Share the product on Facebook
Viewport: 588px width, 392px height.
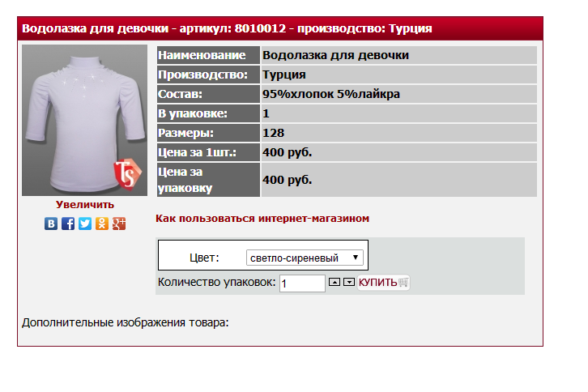[x=68, y=224]
